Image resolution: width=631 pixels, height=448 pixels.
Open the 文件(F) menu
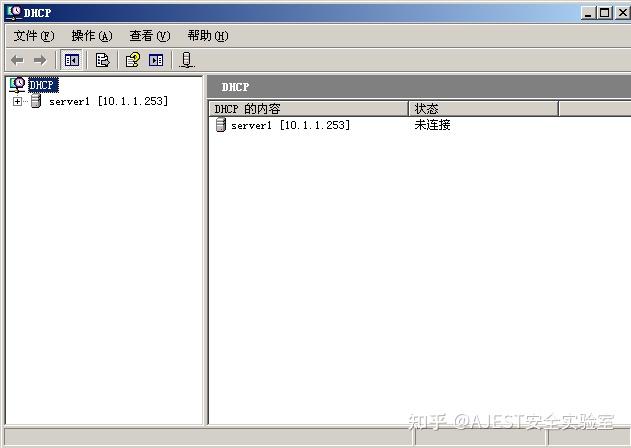34,36
